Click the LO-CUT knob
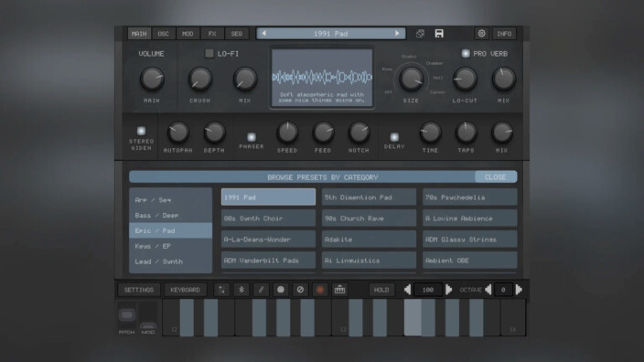Viewport: 644px width, 362px height. 465,79
